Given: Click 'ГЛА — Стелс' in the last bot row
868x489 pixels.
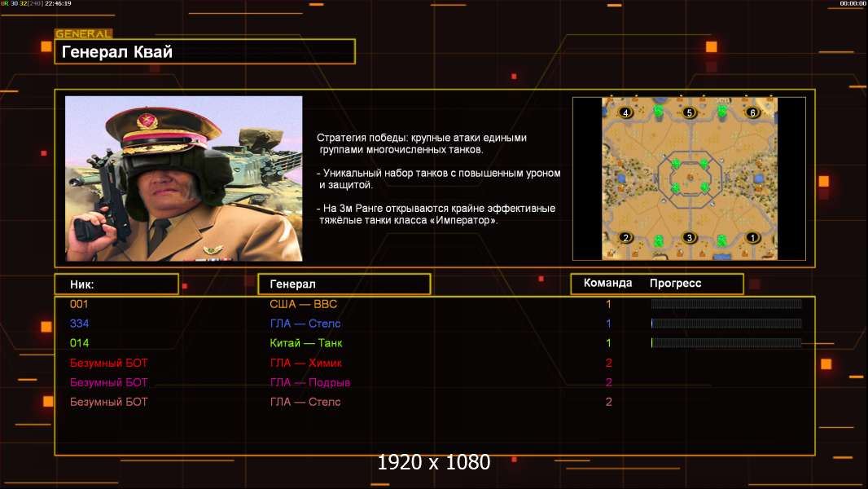Looking at the screenshot, I should pyautogui.click(x=305, y=402).
